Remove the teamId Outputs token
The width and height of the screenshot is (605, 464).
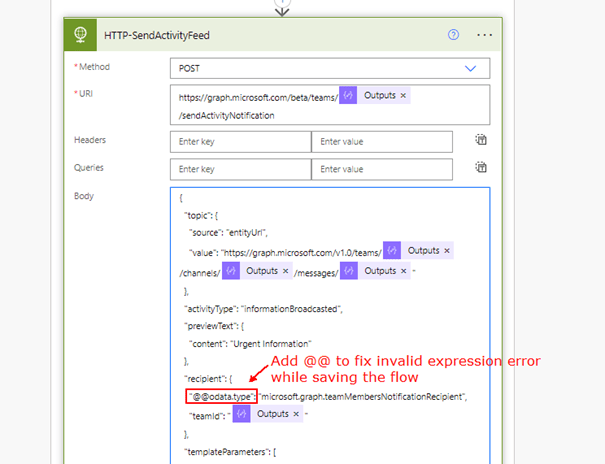297,413
